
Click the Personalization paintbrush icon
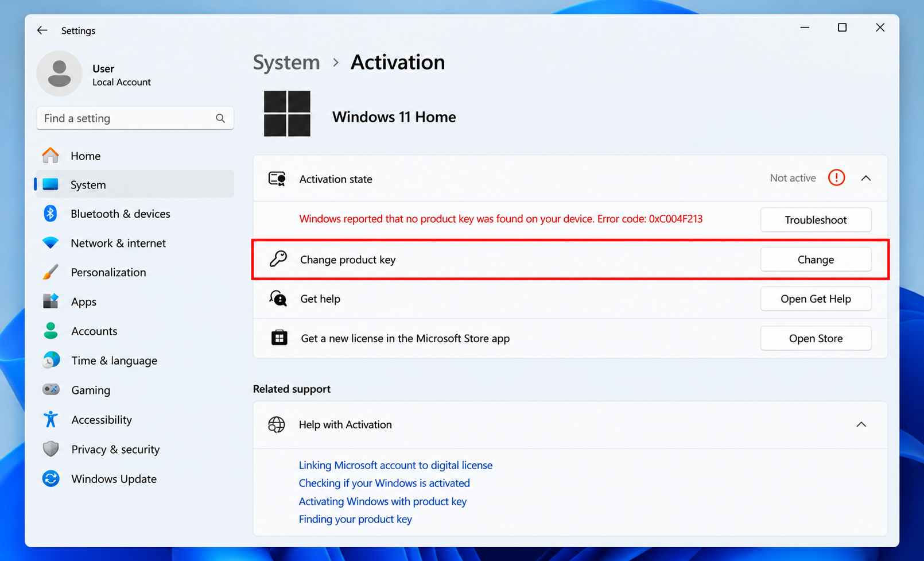click(51, 272)
